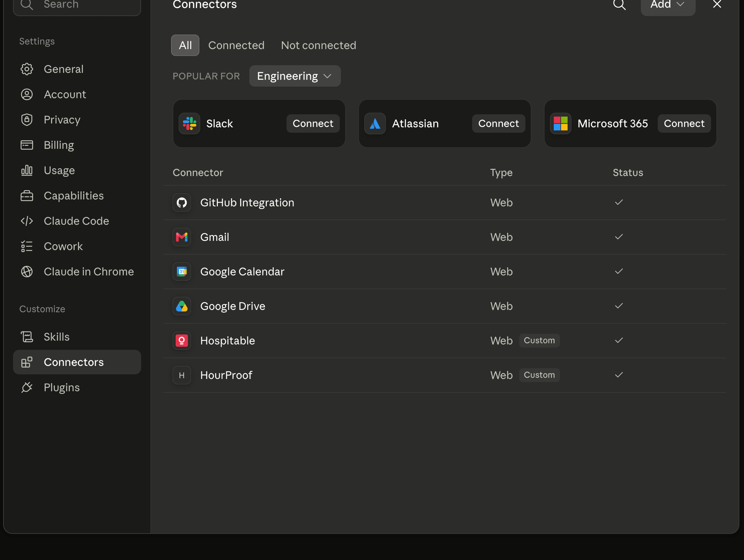Image resolution: width=744 pixels, height=560 pixels.
Task: Click the GitHub octocat icon
Action: tap(182, 203)
